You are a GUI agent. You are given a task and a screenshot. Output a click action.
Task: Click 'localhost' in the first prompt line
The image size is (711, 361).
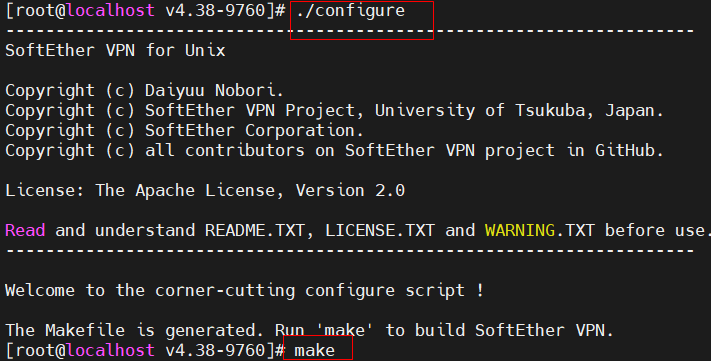(x=110, y=11)
